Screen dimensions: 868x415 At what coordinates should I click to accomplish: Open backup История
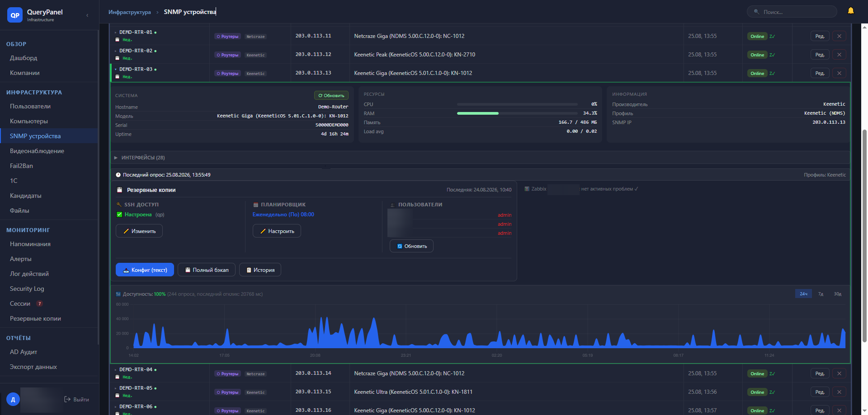click(260, 270)
